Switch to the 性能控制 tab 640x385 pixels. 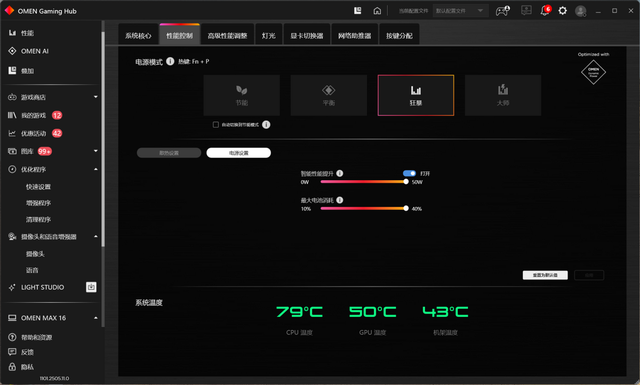180,35
